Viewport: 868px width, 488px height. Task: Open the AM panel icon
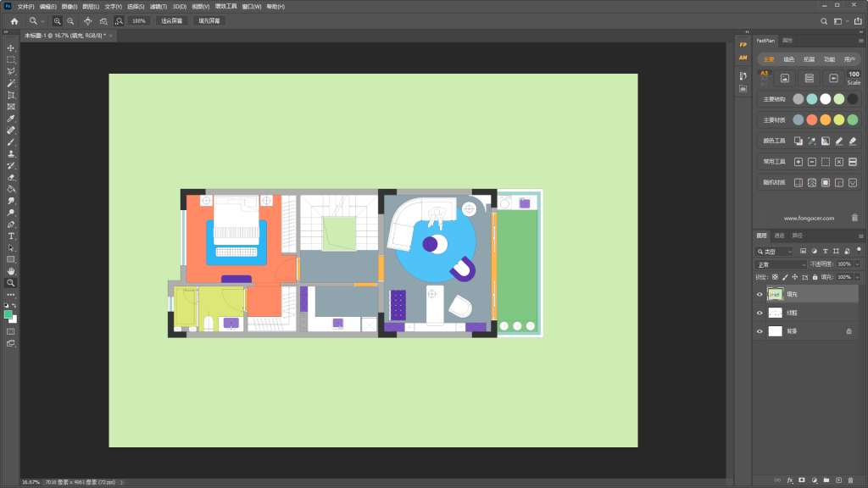tap(743, 58)
